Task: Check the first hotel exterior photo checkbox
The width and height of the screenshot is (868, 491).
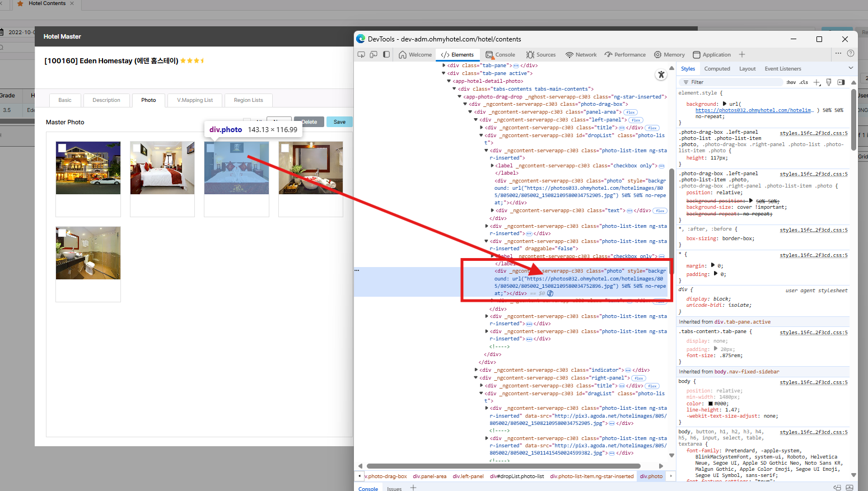Action: coord(62,148)
